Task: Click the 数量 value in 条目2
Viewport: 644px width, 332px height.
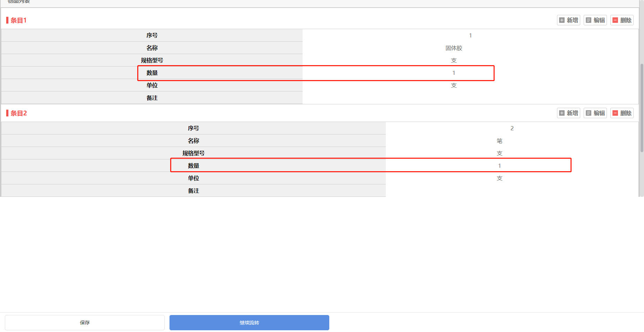Action: point(499,166)
